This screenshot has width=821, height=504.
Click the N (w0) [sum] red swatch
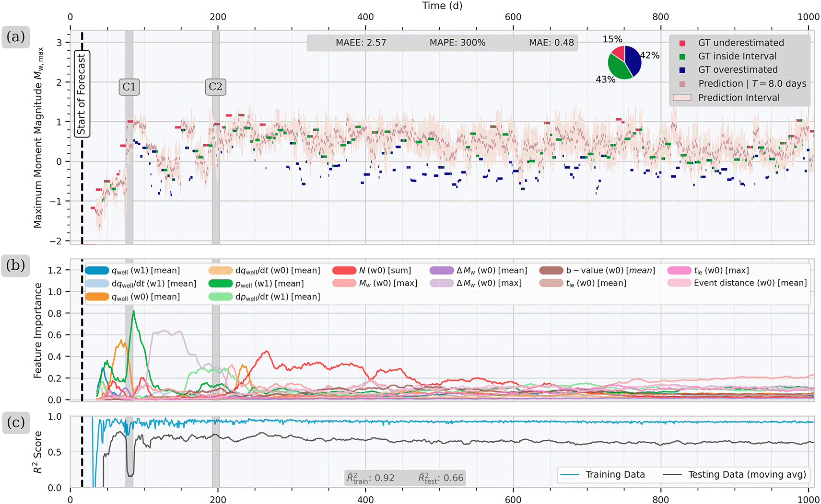(344, 270)
